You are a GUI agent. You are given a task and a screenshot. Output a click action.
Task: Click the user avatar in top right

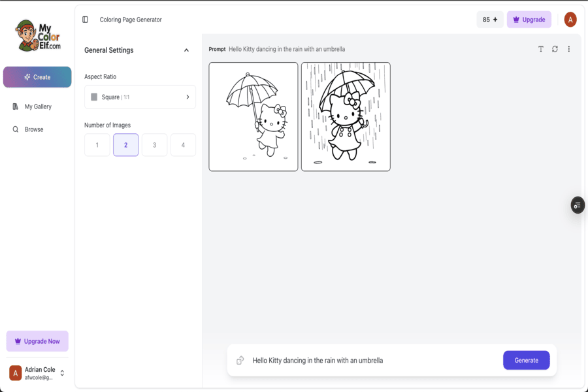click(570, 20)
